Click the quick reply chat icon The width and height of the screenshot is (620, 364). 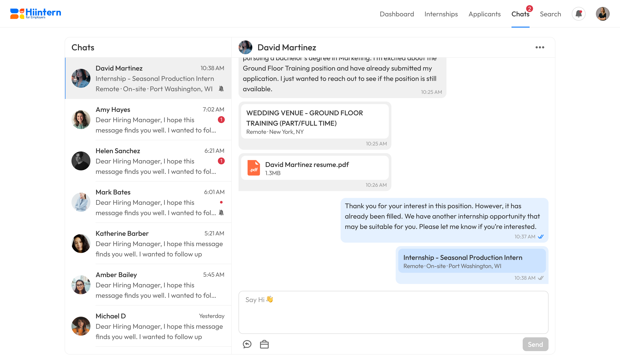pos(247,344)
